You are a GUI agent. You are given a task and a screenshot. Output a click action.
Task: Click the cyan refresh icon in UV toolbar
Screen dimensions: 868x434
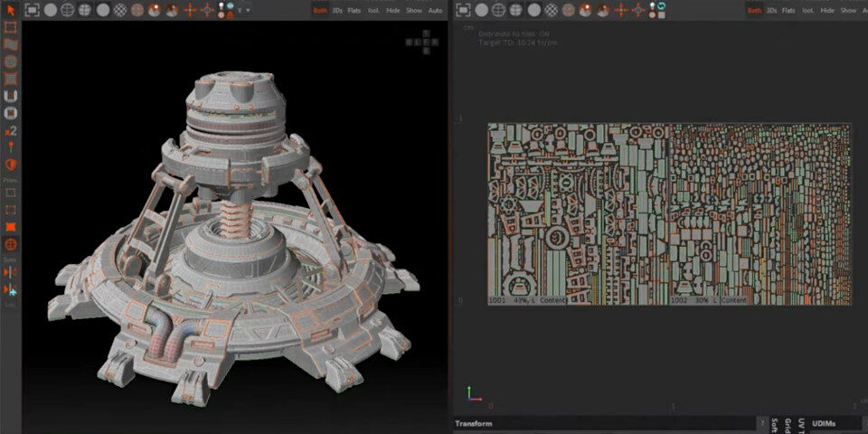pos(661,8)
